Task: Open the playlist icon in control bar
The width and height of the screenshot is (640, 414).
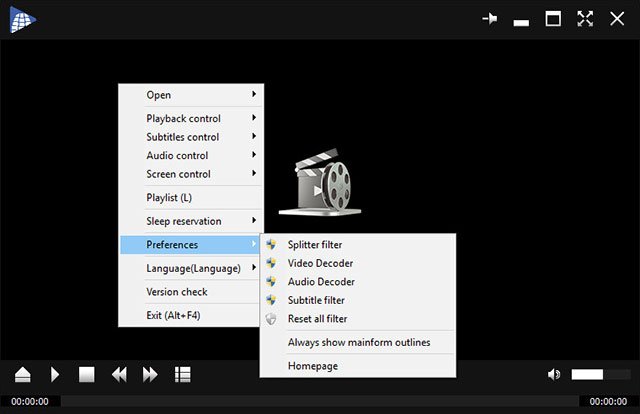Action: point(182,374)
